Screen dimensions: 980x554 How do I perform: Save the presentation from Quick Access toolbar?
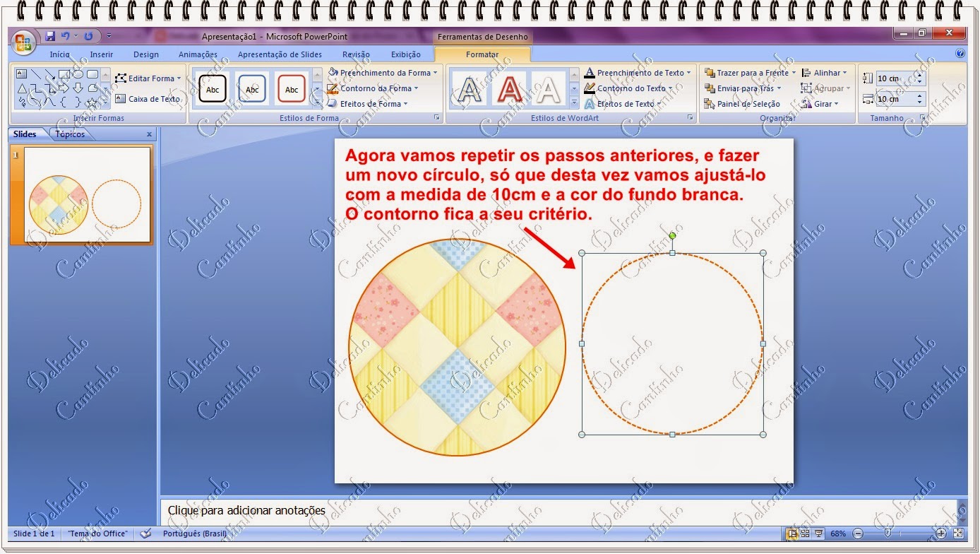(50, 36)
